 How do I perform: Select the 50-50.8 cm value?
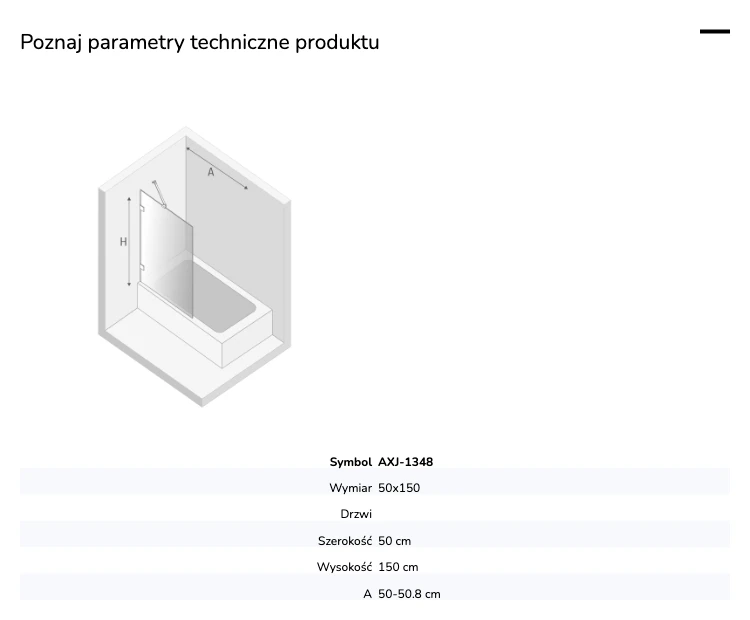coord(409,594)
